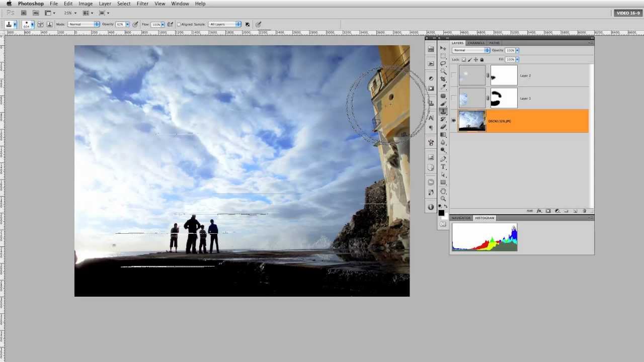Toggle airbrush mode next to Flow
The image size is (644, 362).
(170, 24)
